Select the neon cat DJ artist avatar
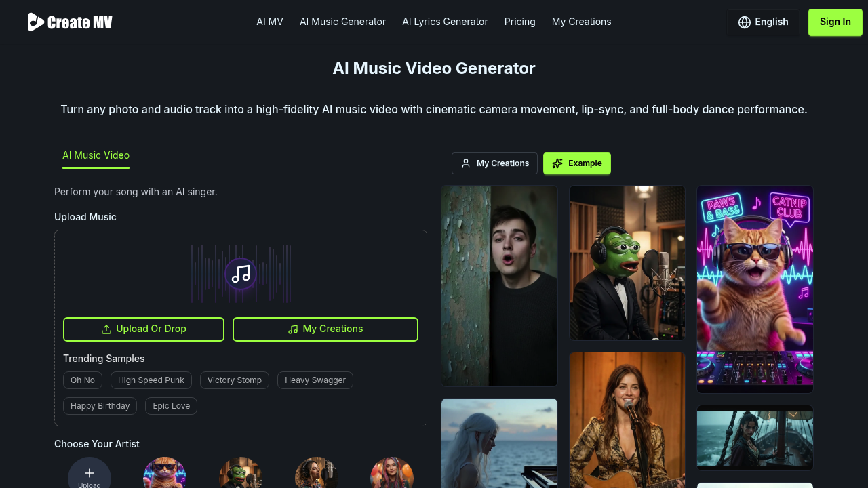Screen dimensions: 868x488 click(x=165, y=472)
